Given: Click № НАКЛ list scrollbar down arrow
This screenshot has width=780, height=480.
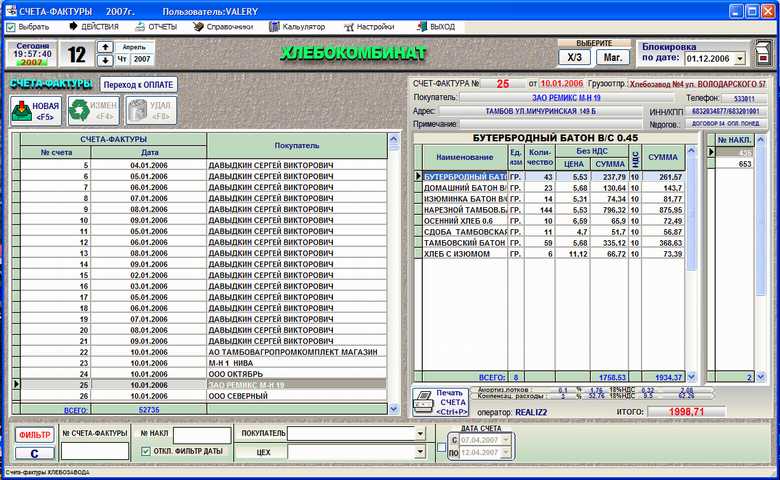Looking at the screenshot, I should pos(761,377).
